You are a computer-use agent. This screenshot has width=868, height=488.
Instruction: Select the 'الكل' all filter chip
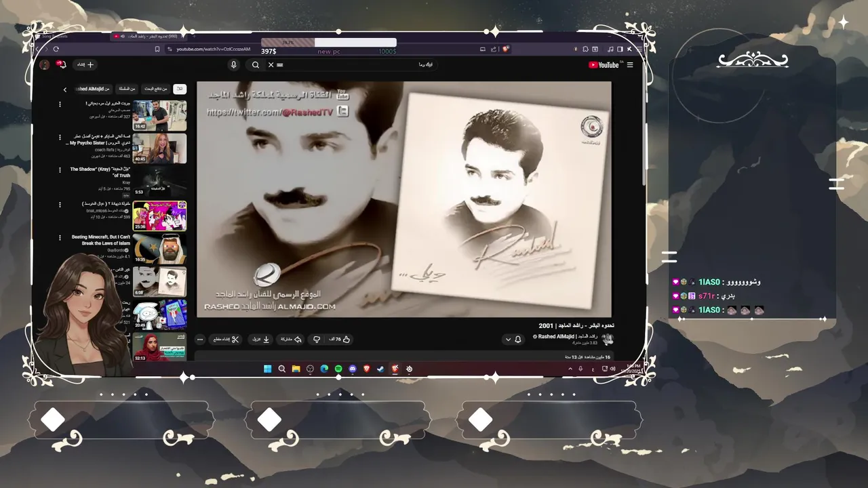pyautogui.click(x=180, y=89)
